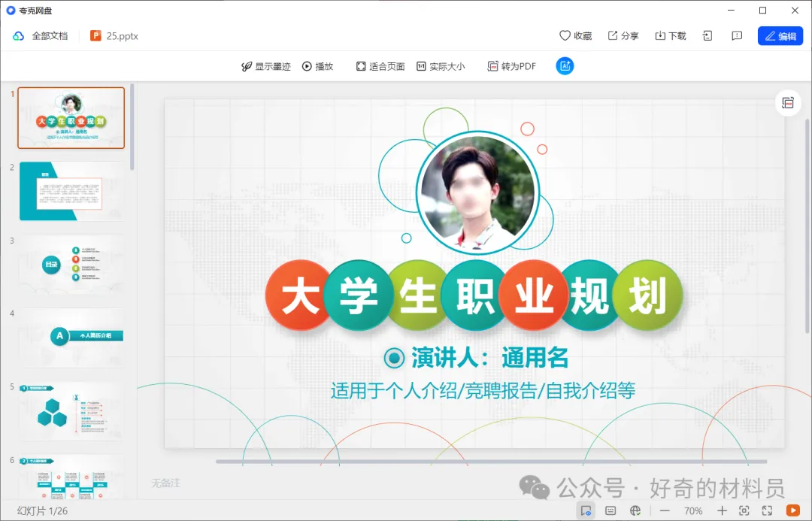Select 适合页面 fit to page
Viewport: 812px width, 521px height.
pyautogui.click(x=380, y=66)
